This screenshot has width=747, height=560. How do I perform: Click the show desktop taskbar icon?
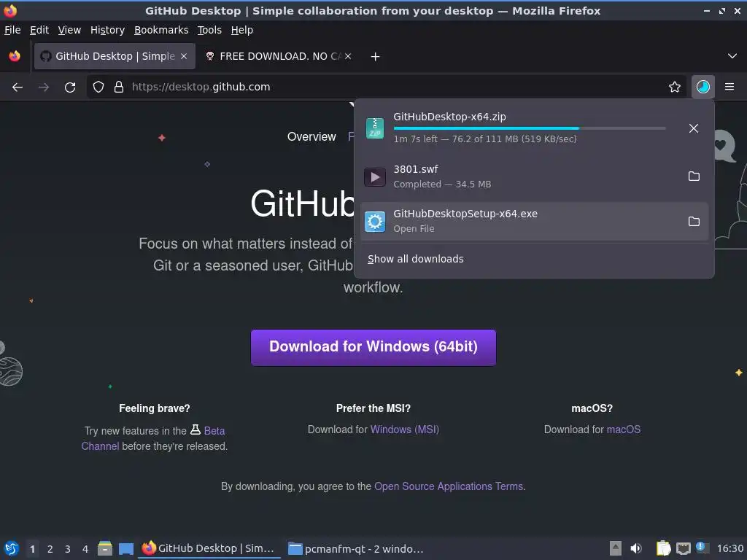pyautogui.click(x=125, y=548)
